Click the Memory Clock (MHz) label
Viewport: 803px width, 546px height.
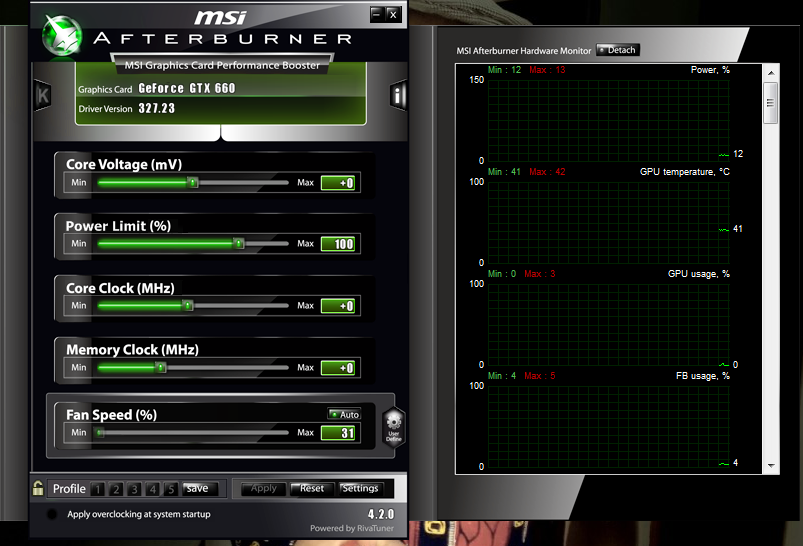tap(132, 349)
